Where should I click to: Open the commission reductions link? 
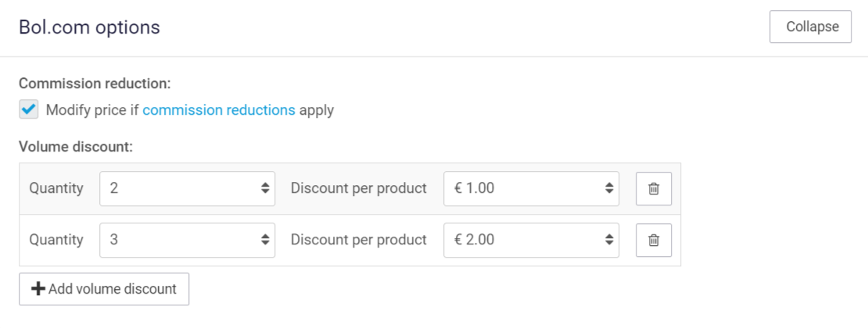[x=219, y=110]
